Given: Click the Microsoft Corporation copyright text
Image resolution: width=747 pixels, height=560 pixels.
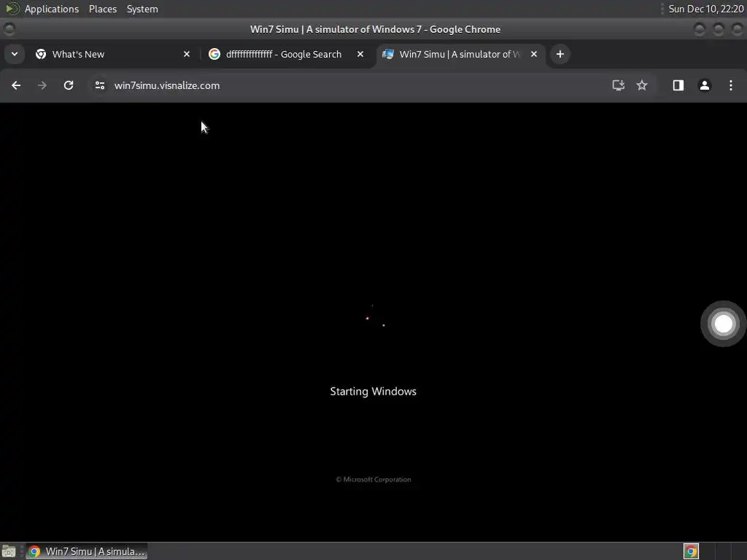Looking at the screenshot, I should [373, 480].
